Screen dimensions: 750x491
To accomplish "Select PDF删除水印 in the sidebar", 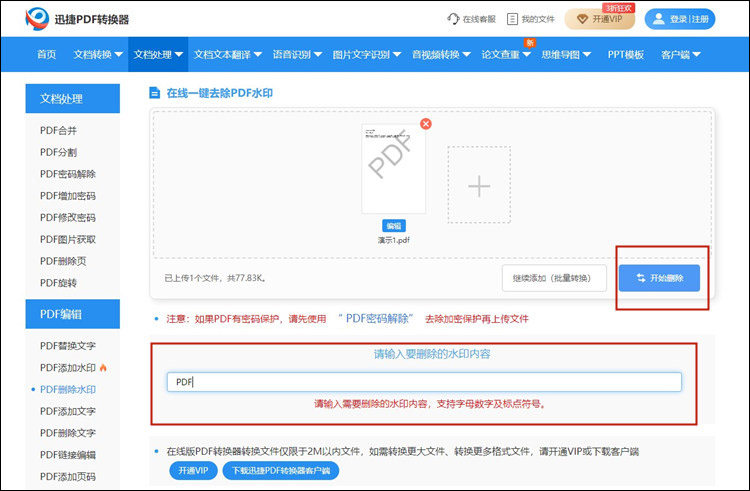I will coord(68,390).
